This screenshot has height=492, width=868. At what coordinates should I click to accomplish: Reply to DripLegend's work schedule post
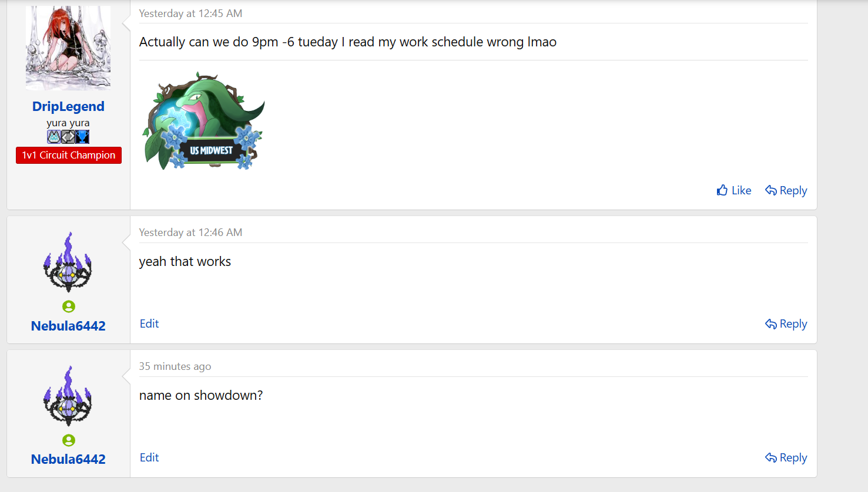point(786,190)
